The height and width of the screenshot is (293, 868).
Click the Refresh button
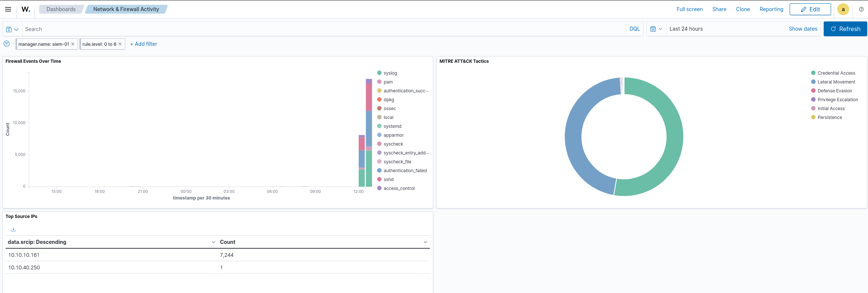point(845,29)
